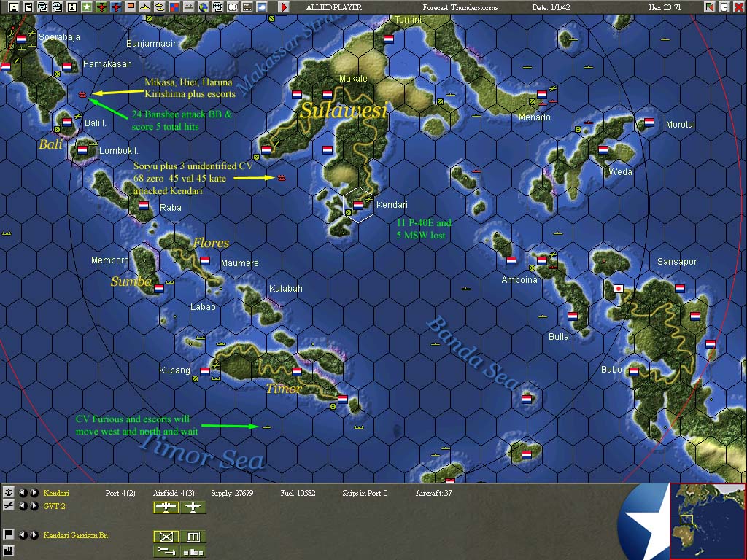Select the Babo base flag
This screenshot has height=560, width=747.
point(634,371)
